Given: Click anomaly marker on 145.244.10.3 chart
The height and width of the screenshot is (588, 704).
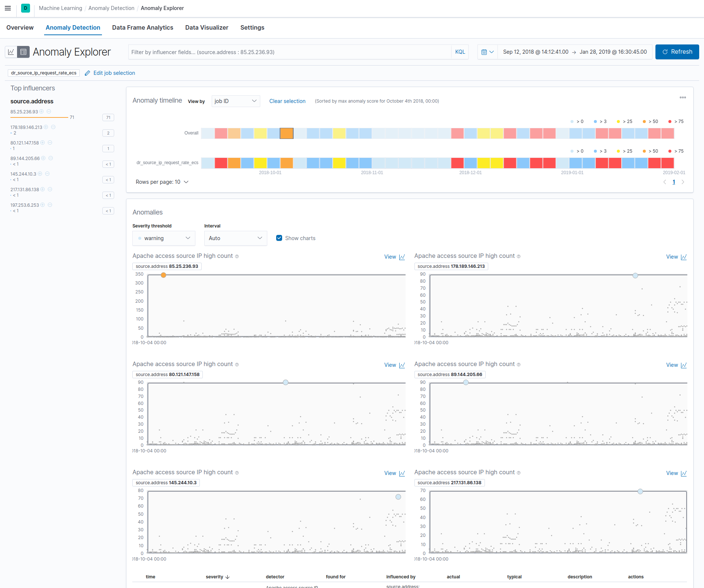Looking at the screenshot, I should coord(398,497).
